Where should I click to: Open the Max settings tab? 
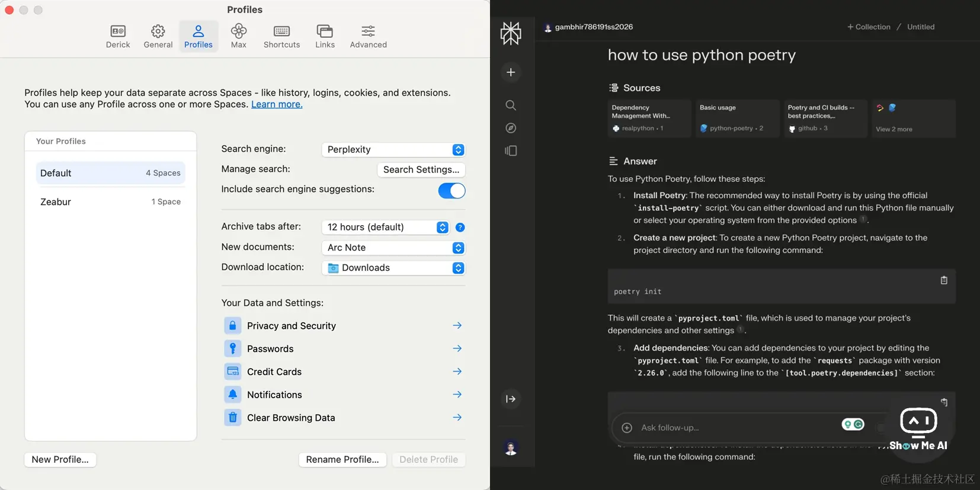click(239, 36)
